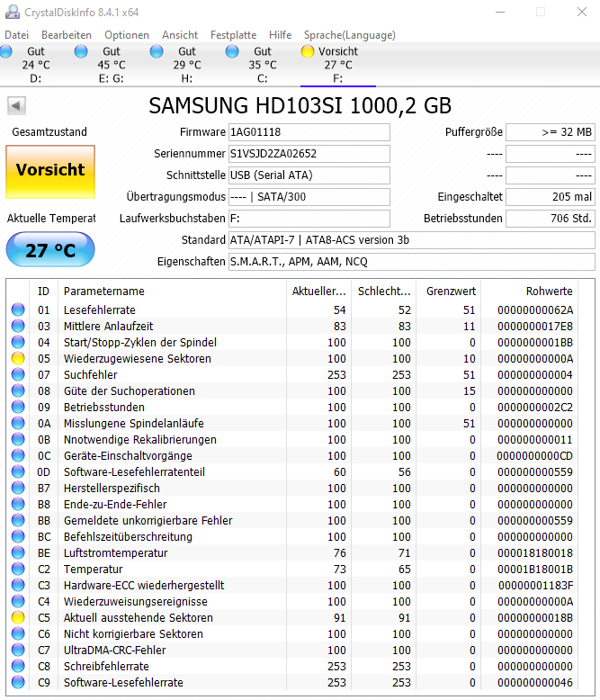Open the Datei menu
600x700 pixels.
(x=16, y=35)
